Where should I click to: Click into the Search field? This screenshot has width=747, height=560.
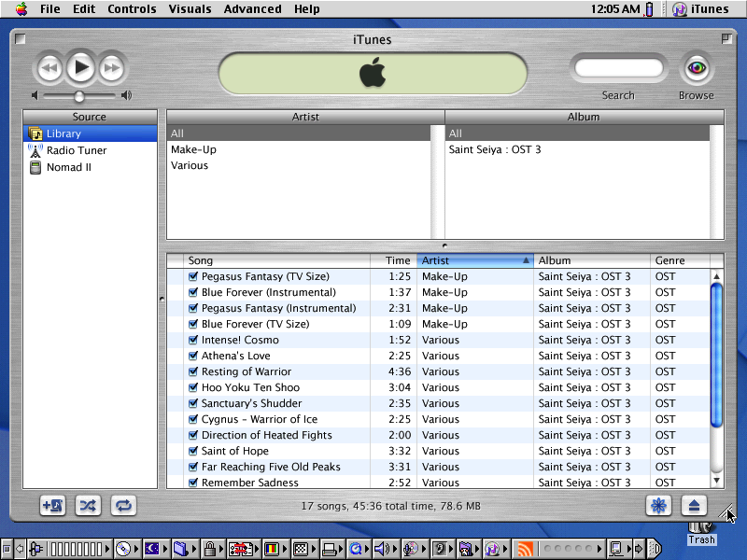pos(618,68)
